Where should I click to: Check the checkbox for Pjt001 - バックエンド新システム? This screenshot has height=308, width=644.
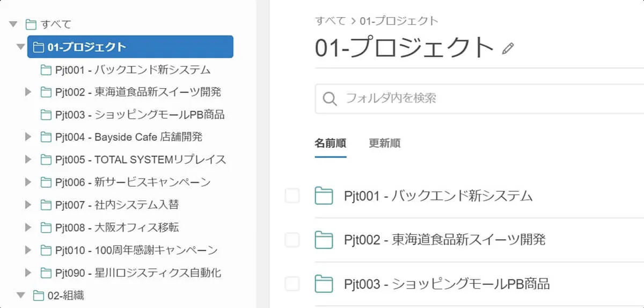tap(292, 196)
